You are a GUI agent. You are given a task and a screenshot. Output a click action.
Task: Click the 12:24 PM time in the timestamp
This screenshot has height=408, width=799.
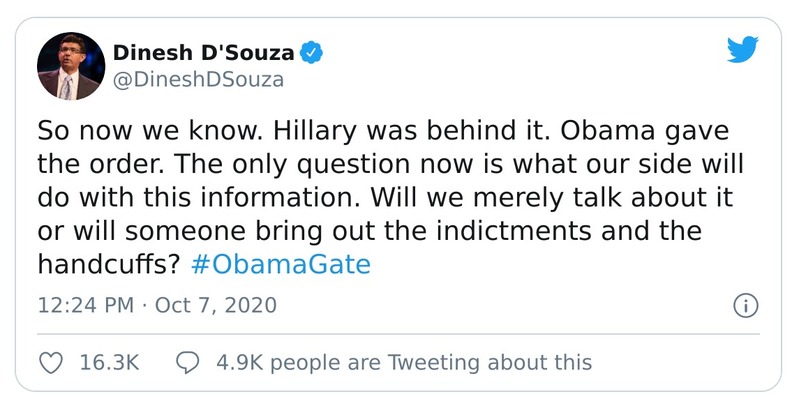[84, 304]
